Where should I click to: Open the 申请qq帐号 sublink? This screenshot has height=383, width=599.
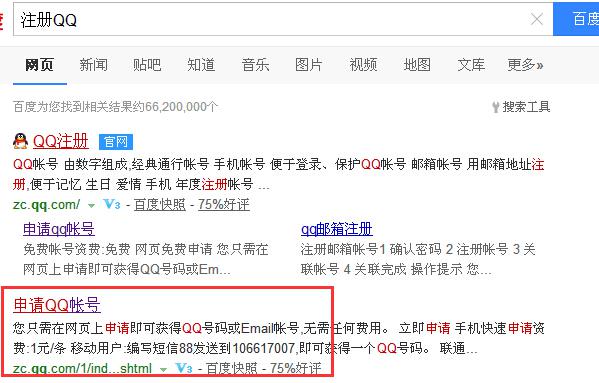pos(59,229)
